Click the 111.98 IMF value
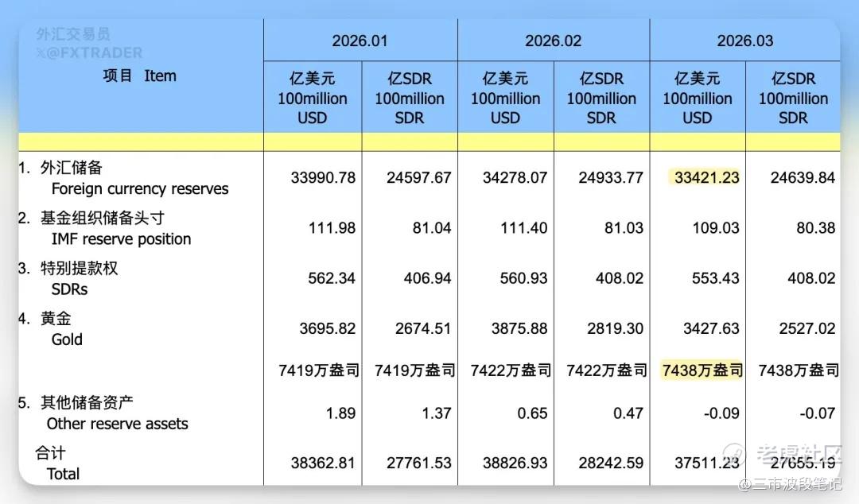Image resolution: width=859 pixels, height=504 pixels. (x=332, y=228)
